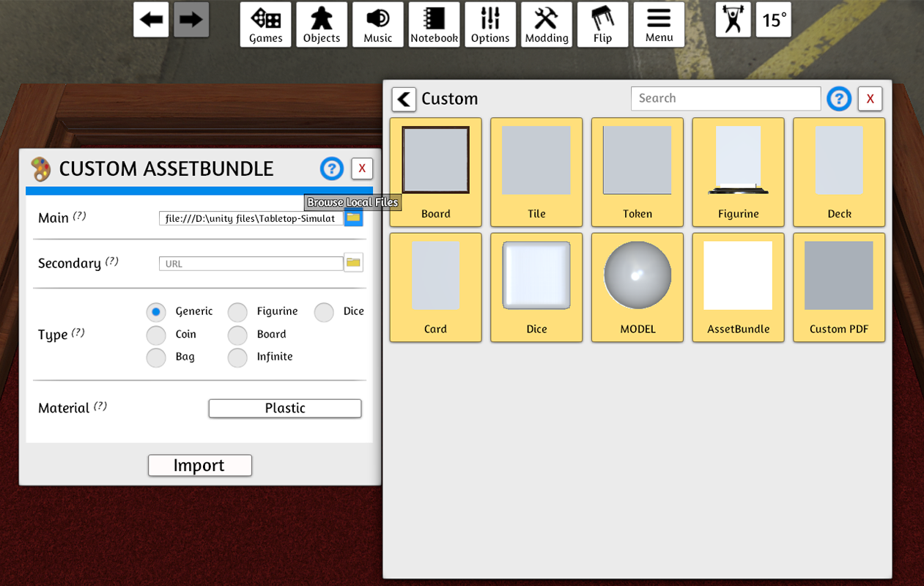Click inside the Search field
This screenshot has width=924, height=586.
[725, 98]
